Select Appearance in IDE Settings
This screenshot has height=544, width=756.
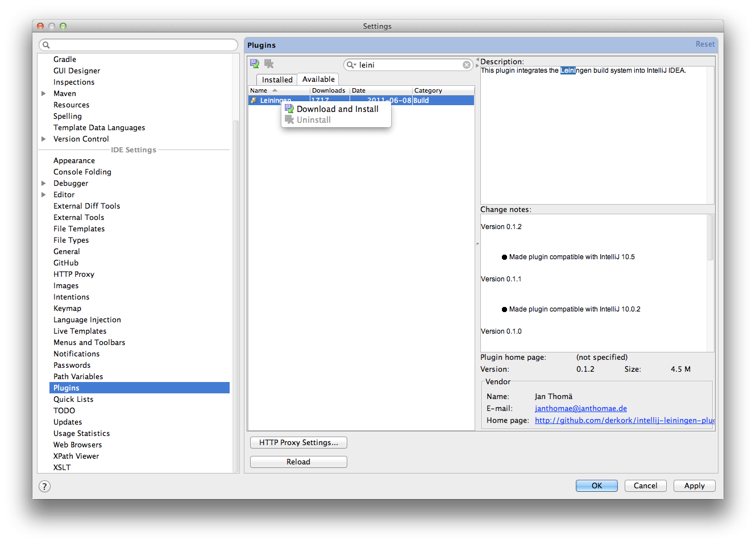pyautogui.click(x=74, y=160)
